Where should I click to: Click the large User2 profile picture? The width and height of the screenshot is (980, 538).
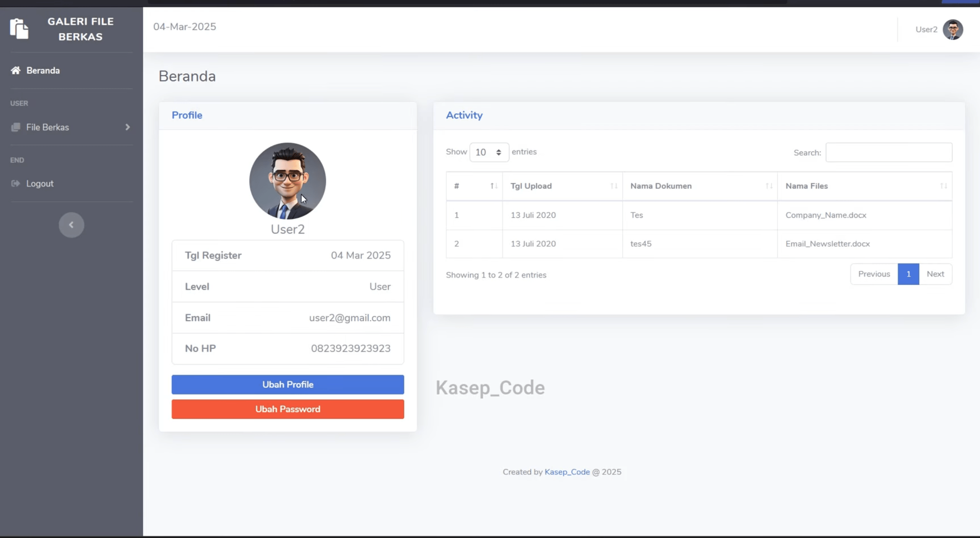[288, 181]
